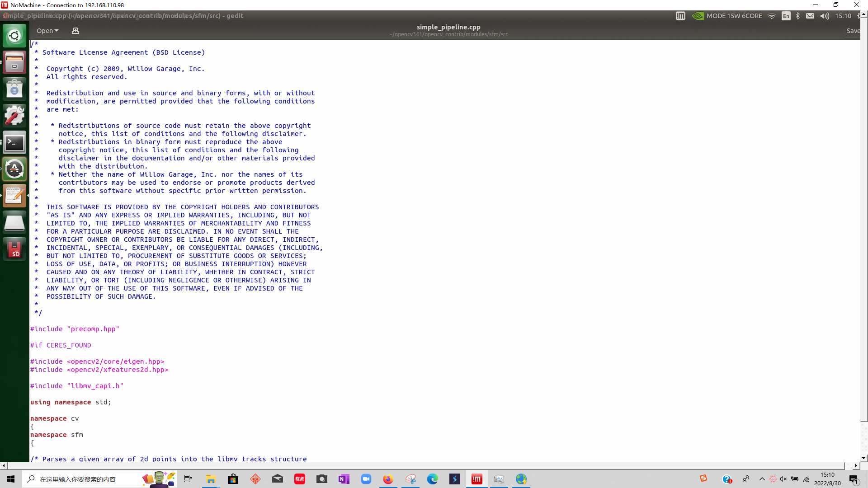Open the Ubuntu dash search launcher
Screen dimensions: 868x488
pos(14,36)
